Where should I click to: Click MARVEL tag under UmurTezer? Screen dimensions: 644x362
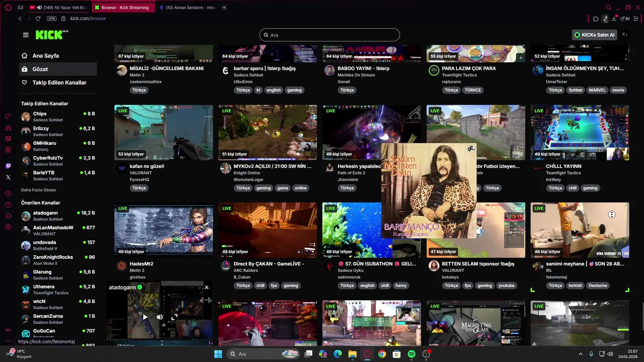[597, 90]
